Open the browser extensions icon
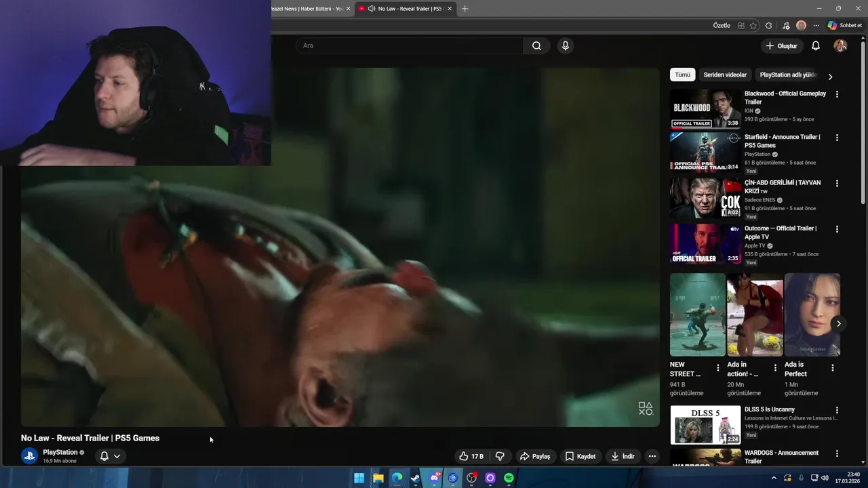Screen dimensions: 868x488 [768, 26]
